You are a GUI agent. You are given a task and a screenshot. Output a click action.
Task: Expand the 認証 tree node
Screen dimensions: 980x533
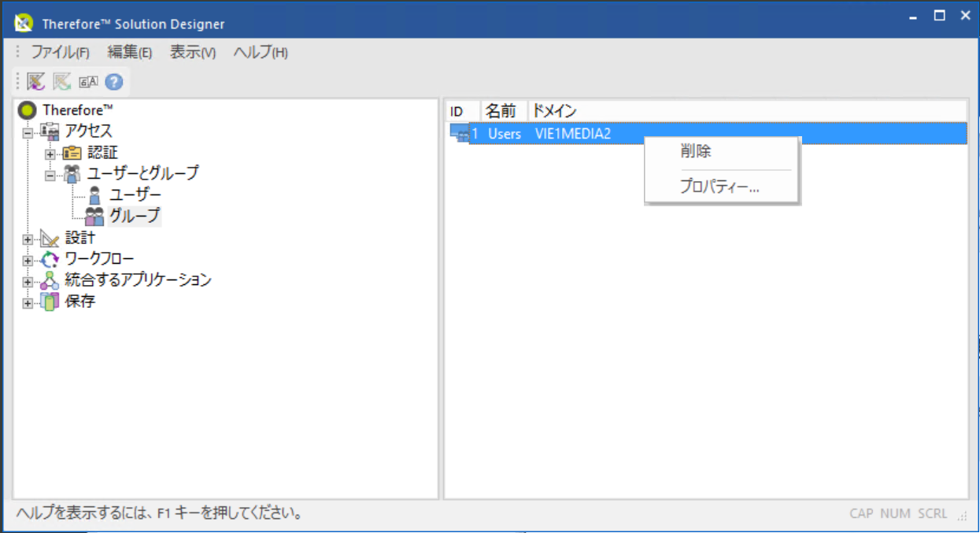[x=50, y=154]
